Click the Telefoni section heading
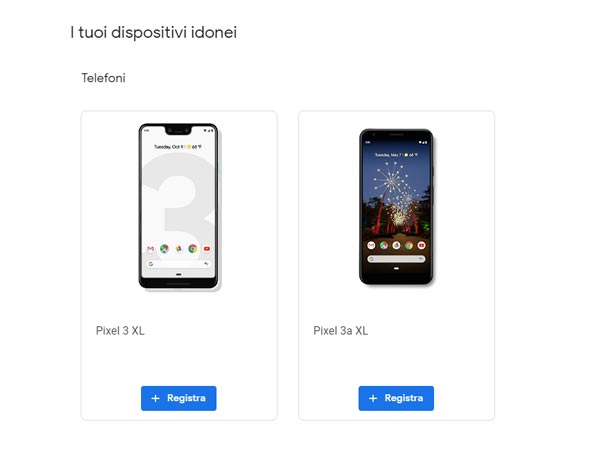This screenshot has height=466, width=600. 103,78
